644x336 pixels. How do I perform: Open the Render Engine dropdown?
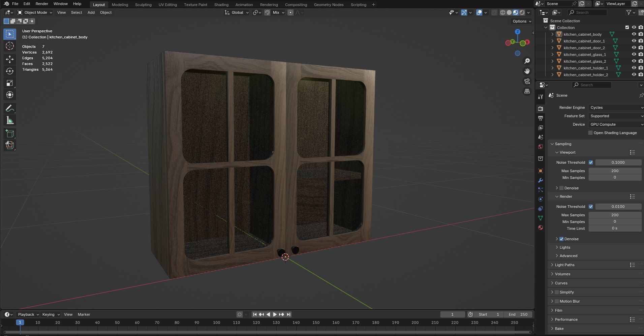pyautogui.click(x=616, y=108)
